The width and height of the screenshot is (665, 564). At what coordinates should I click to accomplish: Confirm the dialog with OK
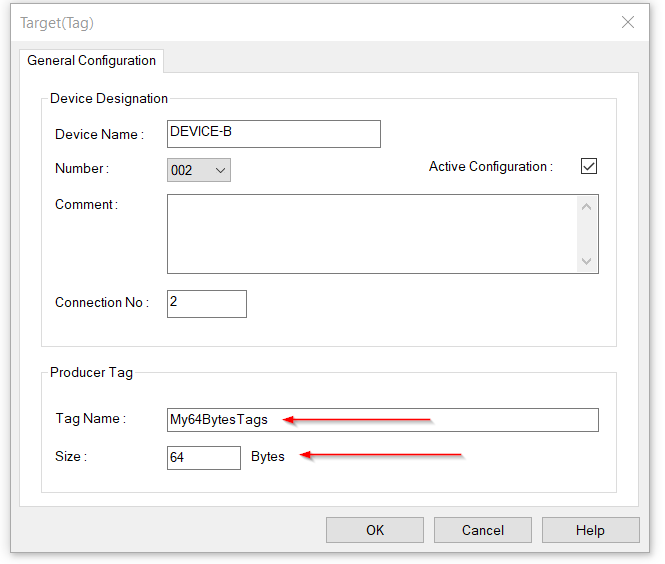(375, 530)
